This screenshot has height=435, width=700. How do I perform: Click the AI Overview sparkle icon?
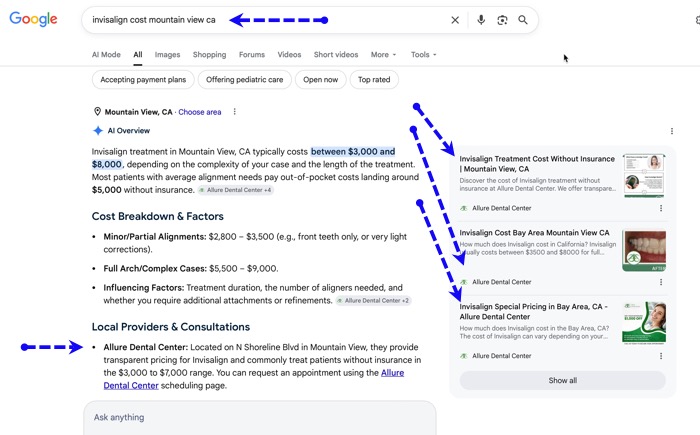point(98,130)
